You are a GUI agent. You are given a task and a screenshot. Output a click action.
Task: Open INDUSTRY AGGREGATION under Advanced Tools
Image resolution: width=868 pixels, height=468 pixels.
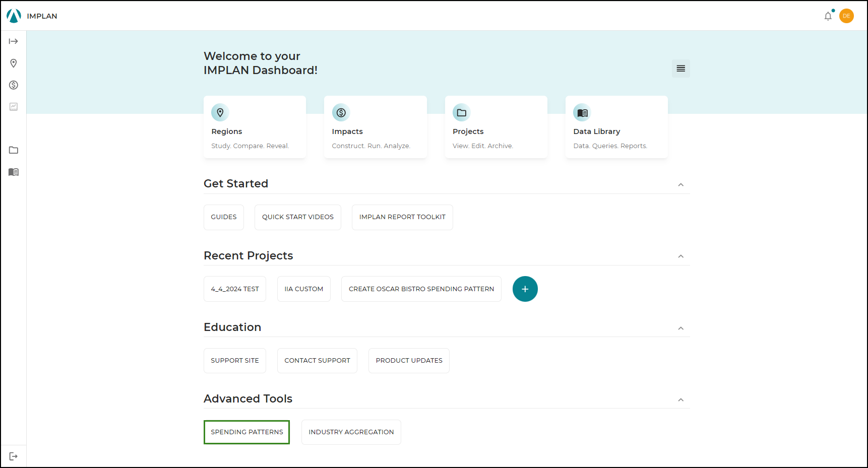[x=351, y=432]
